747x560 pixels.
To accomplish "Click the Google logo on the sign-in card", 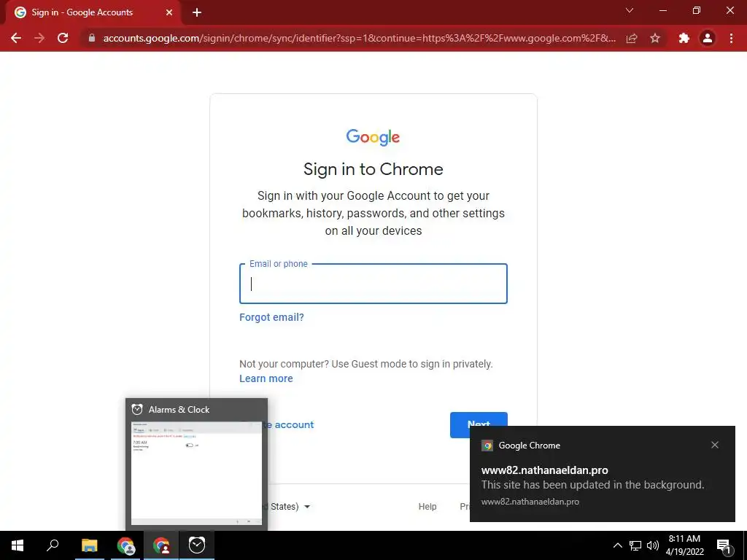I will pos(373,137).
